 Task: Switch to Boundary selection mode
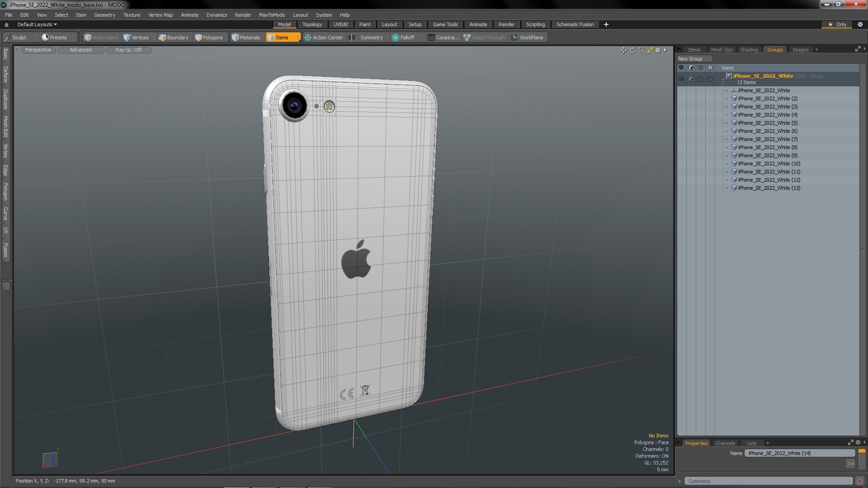(x=174, y=38)
